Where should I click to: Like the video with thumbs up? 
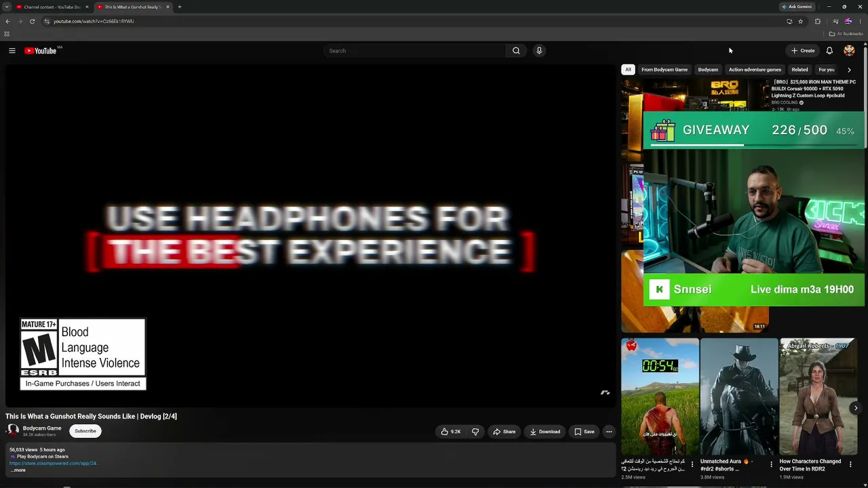(450, 432)
